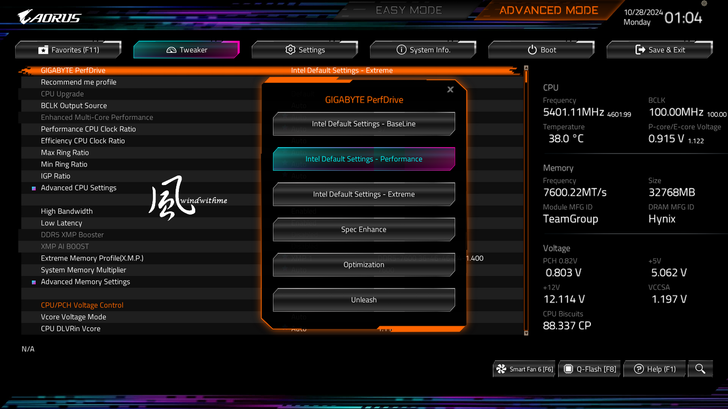Launch Q-Flash utility

click(x=590, y=369)
